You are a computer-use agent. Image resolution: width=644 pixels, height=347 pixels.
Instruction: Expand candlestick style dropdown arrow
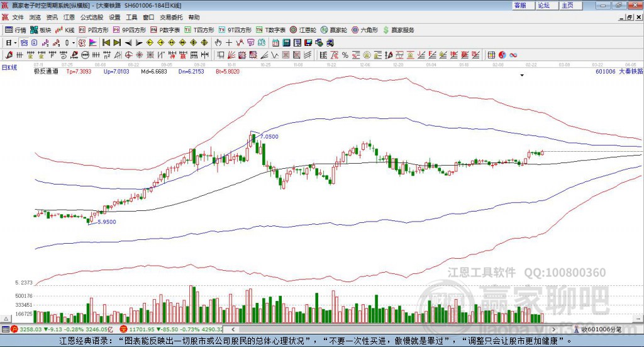[74, 43]
